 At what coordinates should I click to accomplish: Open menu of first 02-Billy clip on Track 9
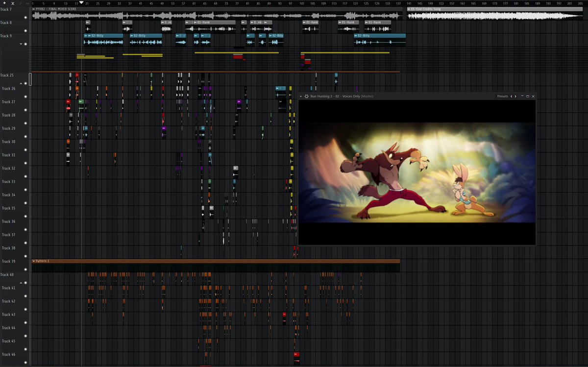[86, 36]
